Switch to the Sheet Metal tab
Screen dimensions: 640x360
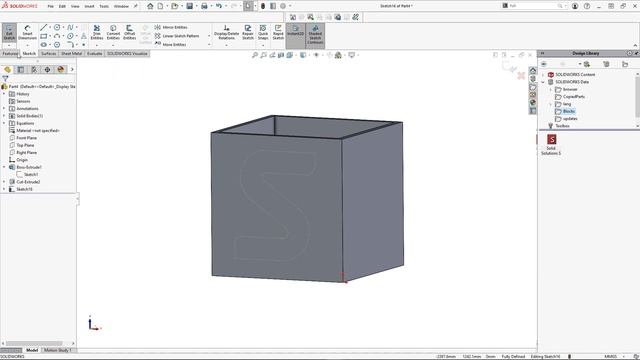click(x=71, y=53)
